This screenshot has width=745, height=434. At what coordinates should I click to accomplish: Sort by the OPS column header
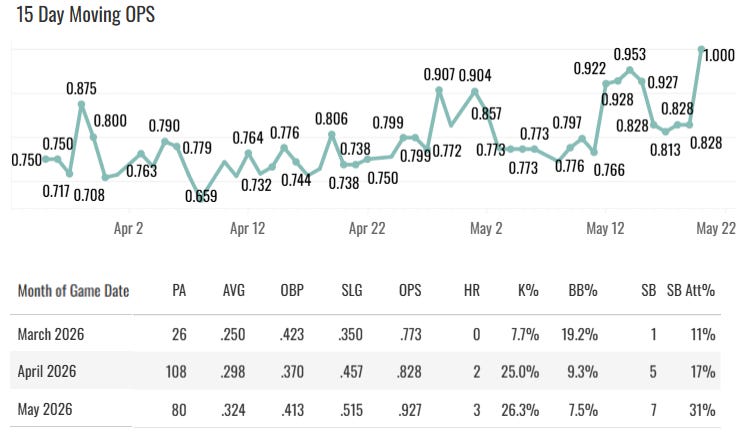[x=410, y=290]
